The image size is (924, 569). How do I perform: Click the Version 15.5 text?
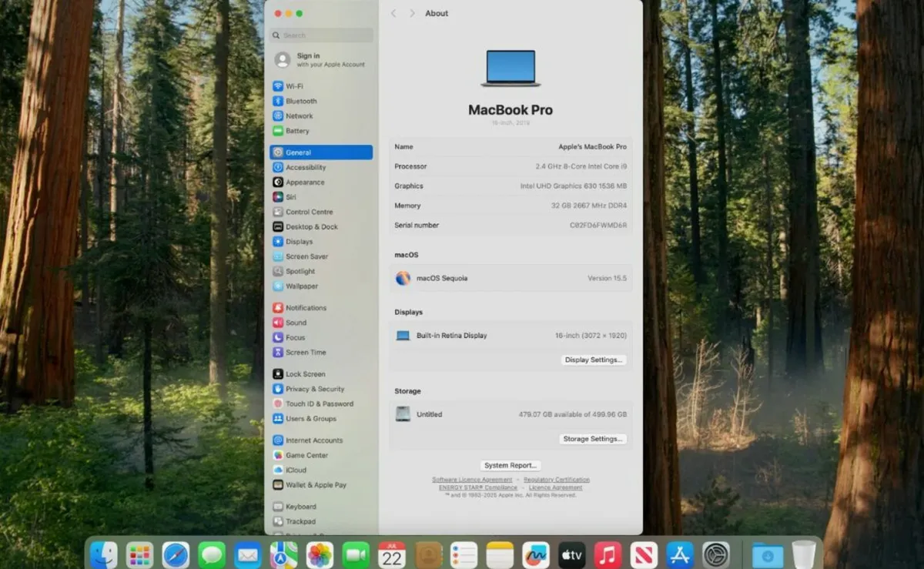(x=607, y=278)
